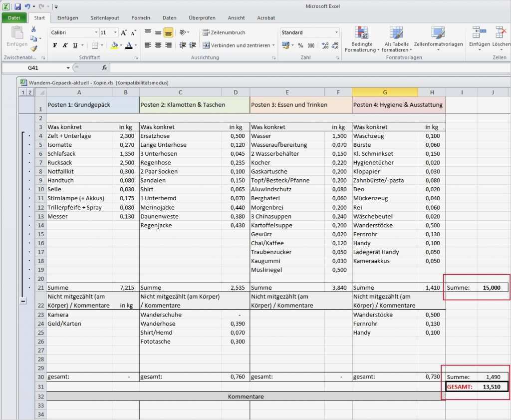Select column G header
This screenshot has height=420, width=511.
click(385, 92)
